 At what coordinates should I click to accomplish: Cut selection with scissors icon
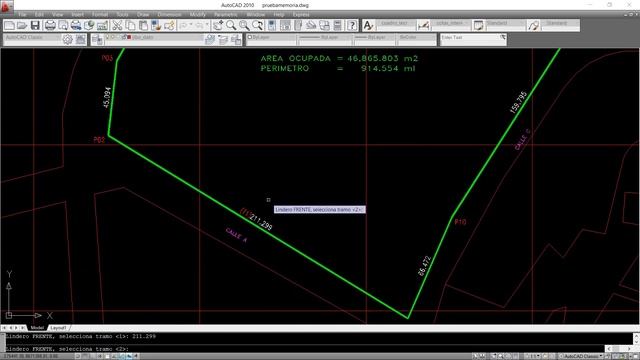[x=117, y=26]
